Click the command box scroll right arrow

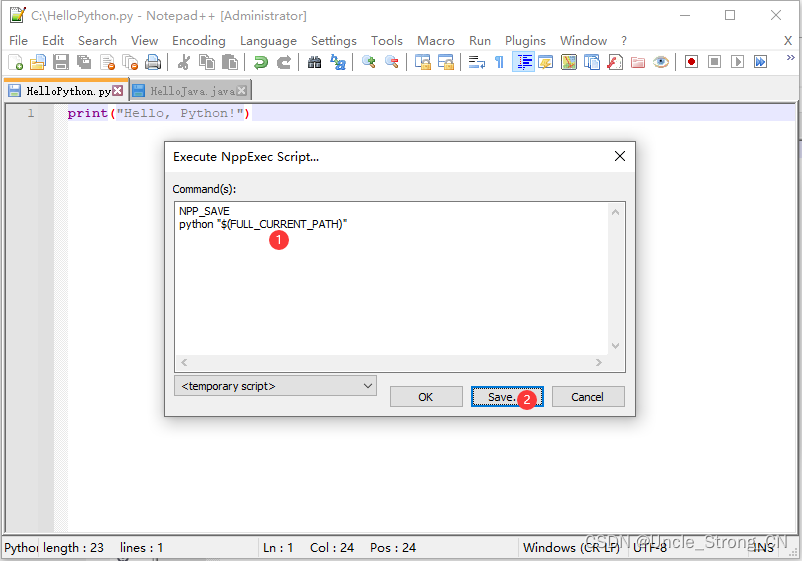tap(598, 362)
